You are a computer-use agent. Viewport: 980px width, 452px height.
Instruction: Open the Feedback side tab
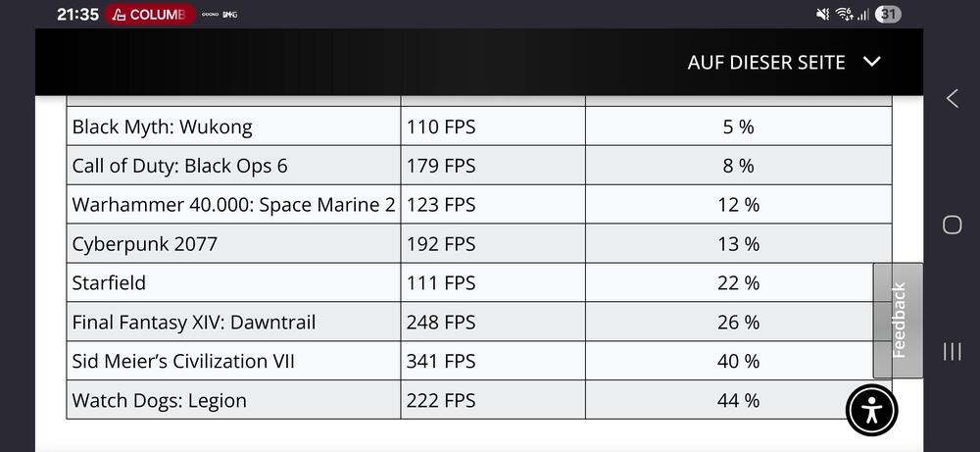(x=898, y=320)
